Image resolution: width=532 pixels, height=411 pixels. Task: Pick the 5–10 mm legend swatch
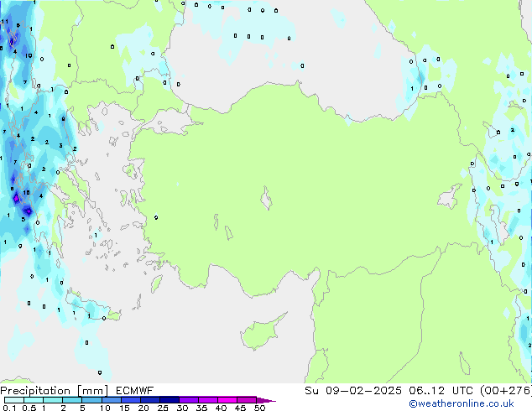tap(91, 400)
